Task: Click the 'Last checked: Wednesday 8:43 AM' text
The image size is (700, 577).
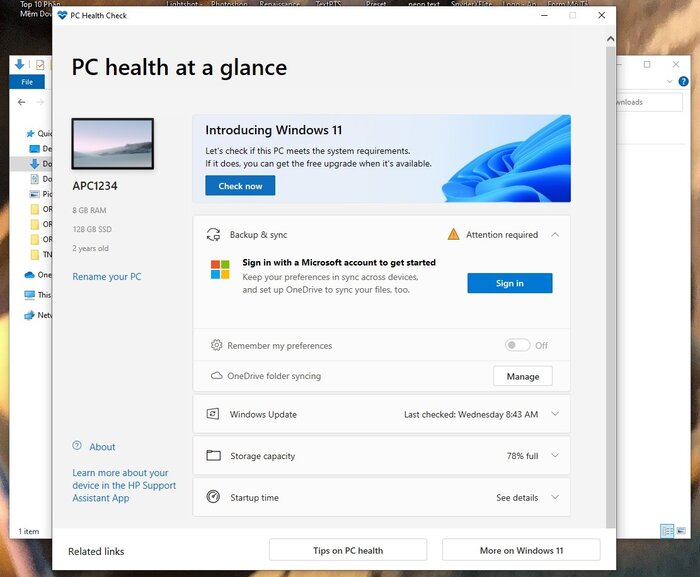Action: [471, 414]
